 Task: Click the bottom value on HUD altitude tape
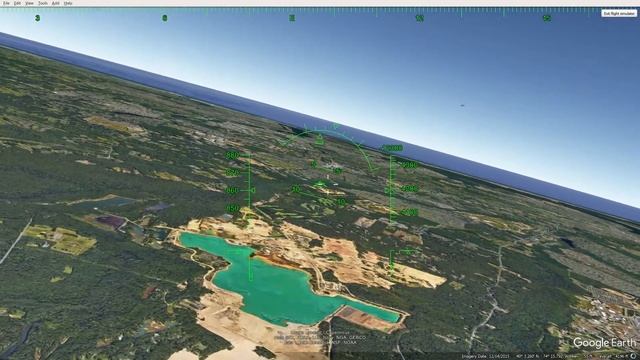click(x=409, y=212)
